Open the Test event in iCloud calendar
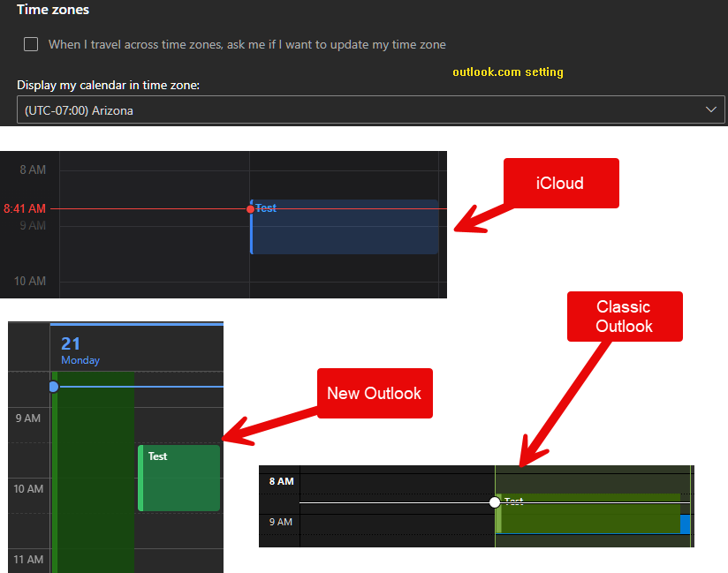This screenshot has height=573, width=728. point(345,227)
